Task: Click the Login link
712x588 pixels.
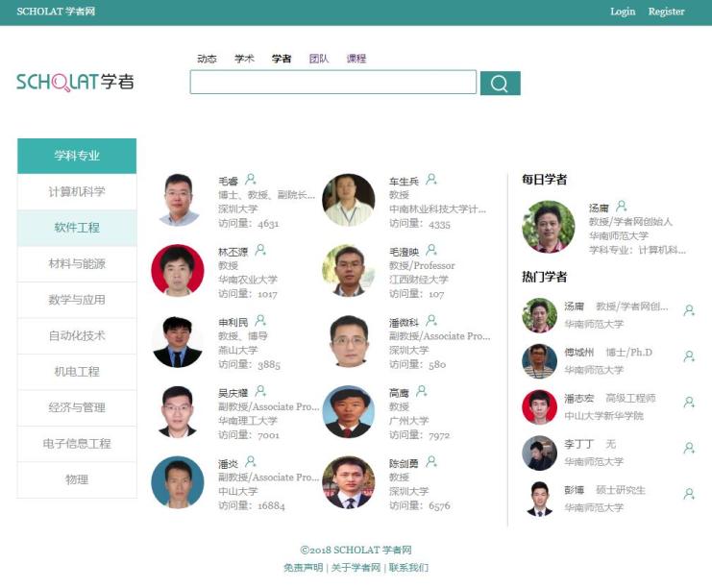Action: pyautogui.click(x=623, y=12)
